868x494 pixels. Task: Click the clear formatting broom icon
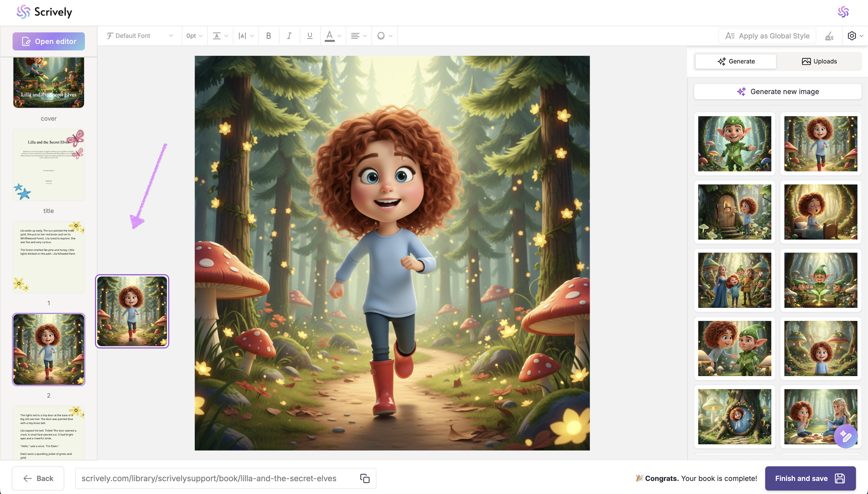coord(829,36)
